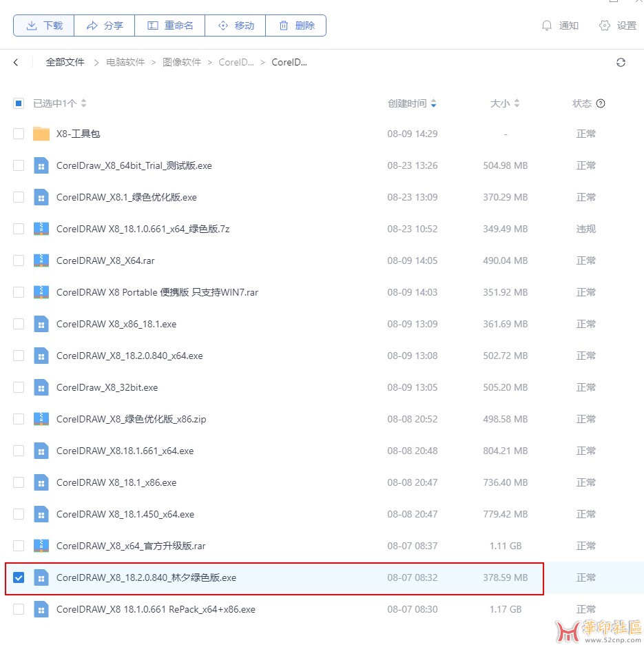Viewport: 644px width, 645px height.
Task: Check box for CorelDRAW X8 Portable 便携版 rar
Action: (x=19, y=292)
